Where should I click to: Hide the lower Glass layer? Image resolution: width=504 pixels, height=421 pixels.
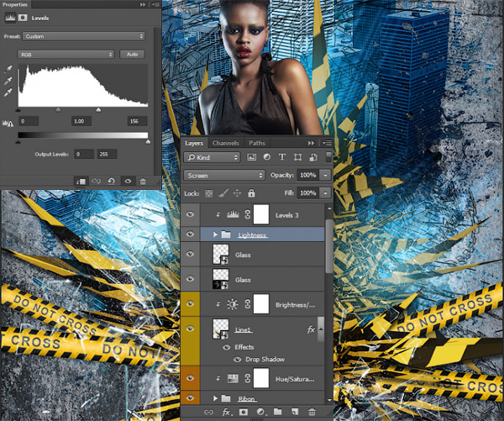tap(191, 279)
